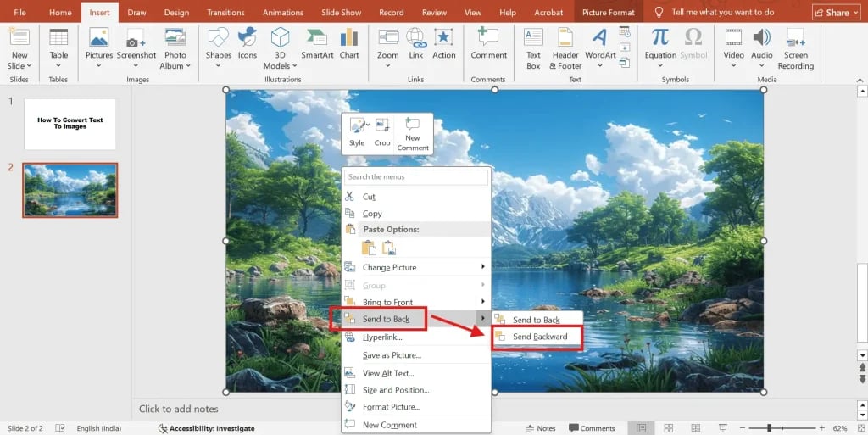Open the Transitions ribbon tab
868x435 pixels.
pyautogui.click(x=225, y=13)
